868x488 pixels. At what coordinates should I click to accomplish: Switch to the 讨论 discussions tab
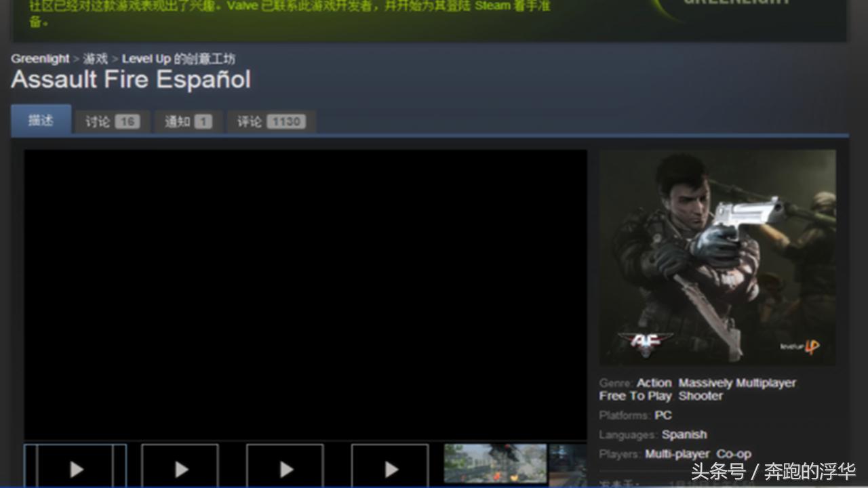111,121
